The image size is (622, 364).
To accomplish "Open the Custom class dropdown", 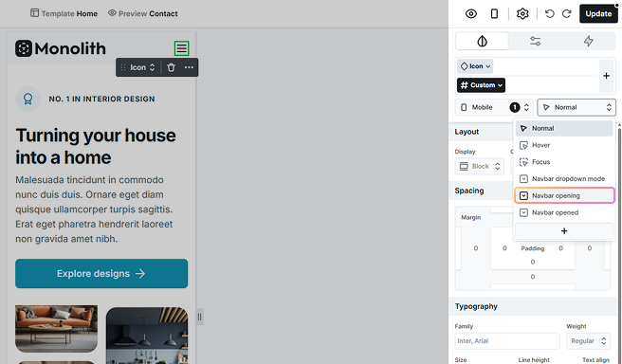I will (481, 85).
